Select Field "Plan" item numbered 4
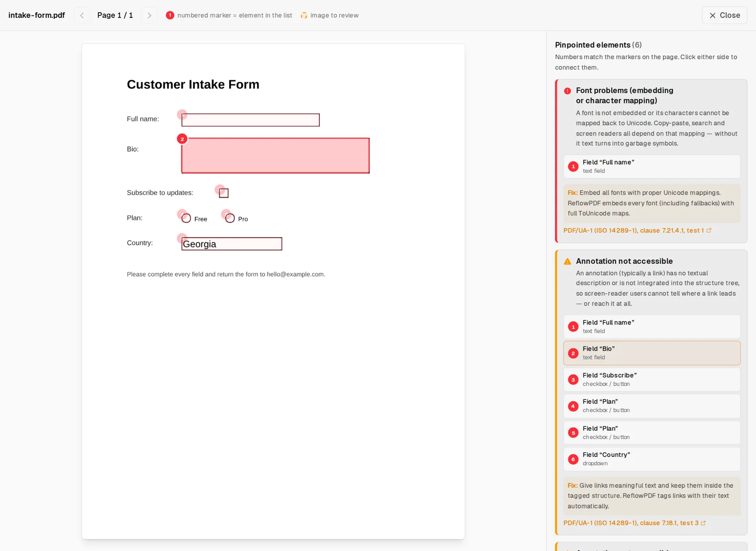Screen dimensions: 756x551 (x=652, y=406)
